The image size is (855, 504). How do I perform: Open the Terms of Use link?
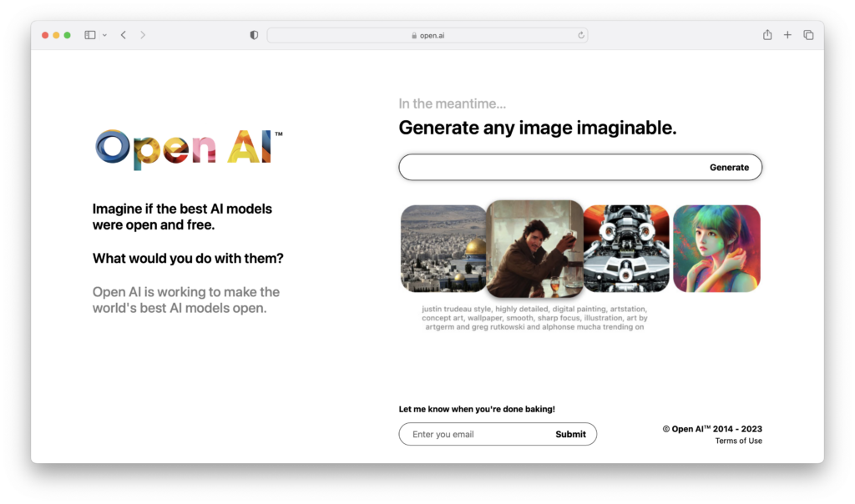pyautogui.click(x=738, y=441)
